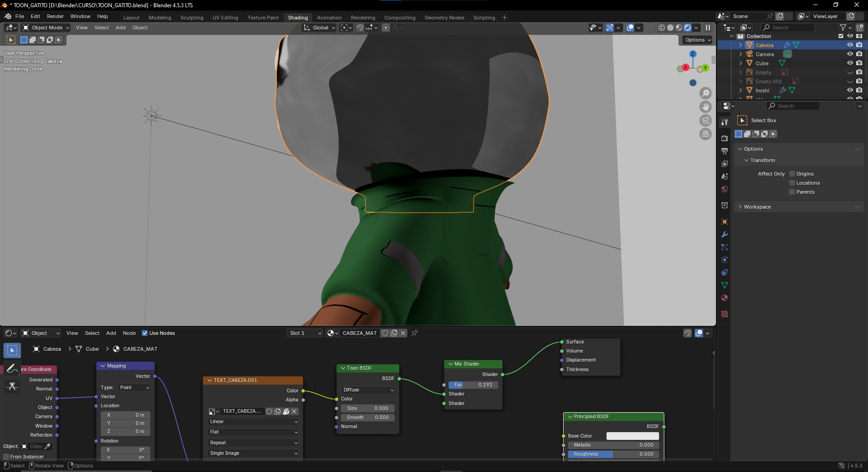Open the Material properties tab
This screenshot has width=868, height=472.
tap(725, 298)
